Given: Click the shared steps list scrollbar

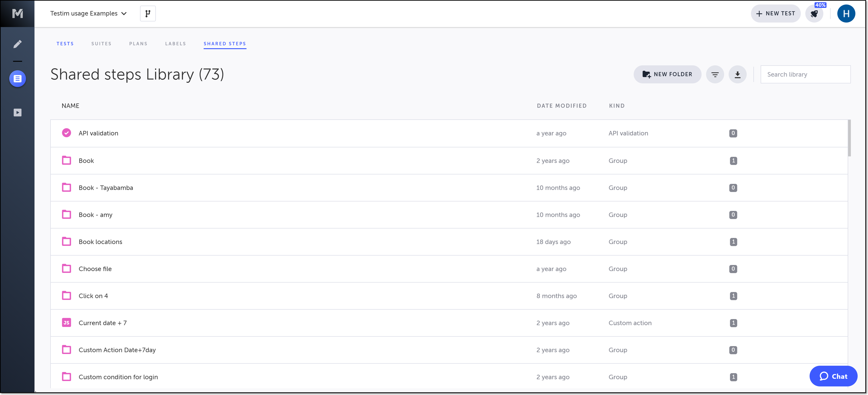Looking at the screenshot, I should (849, 138).
